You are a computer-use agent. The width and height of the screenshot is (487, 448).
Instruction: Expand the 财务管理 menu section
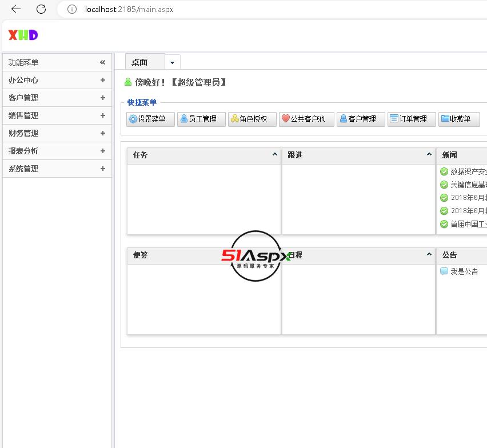(103, 133)
